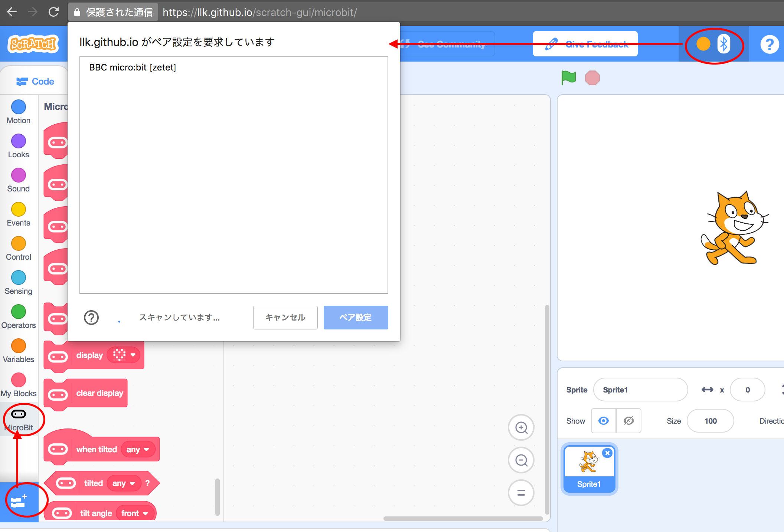Show the Sprite1 sprite with eye toggle
The image size is (784, 532).
(x=603, y=421)
